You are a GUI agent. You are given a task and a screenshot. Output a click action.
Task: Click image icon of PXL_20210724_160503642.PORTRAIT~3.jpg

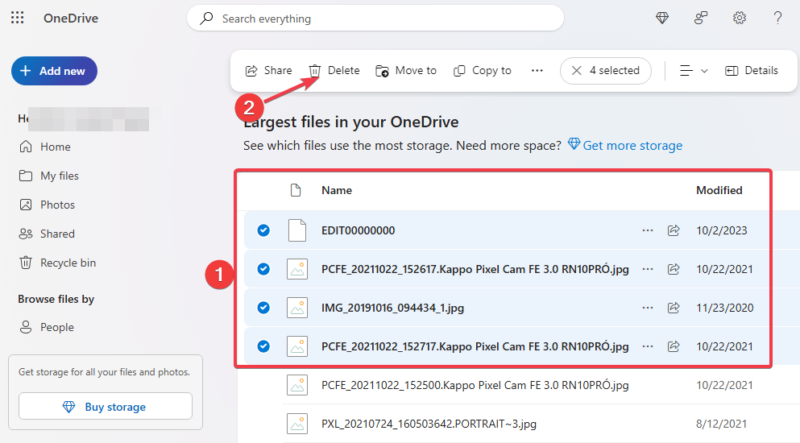click(297, 424)
